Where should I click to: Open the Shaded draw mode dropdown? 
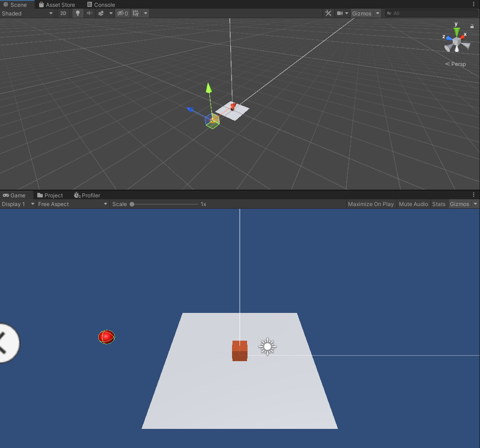27,13
